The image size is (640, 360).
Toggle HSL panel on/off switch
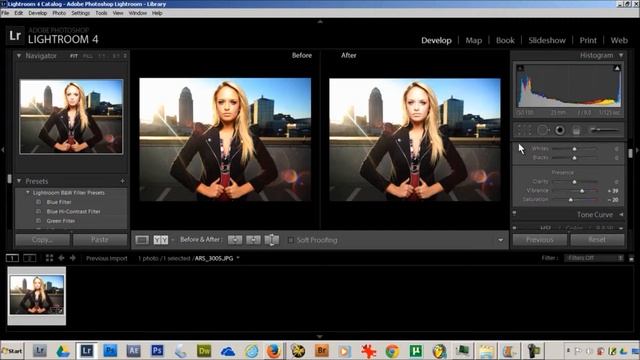514,228
